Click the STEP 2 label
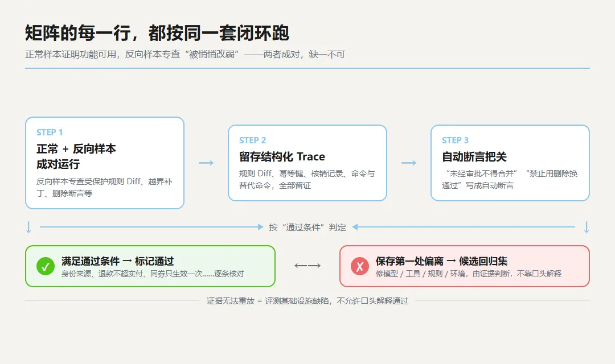The height and width of the screenshot is (364, 615). pos(253,140)
